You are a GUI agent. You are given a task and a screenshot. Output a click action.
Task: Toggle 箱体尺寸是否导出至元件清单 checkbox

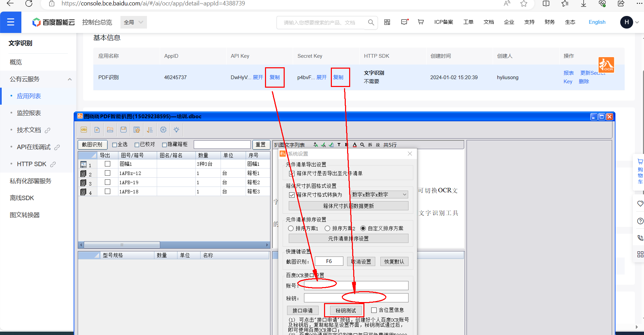tap(291, 174)
